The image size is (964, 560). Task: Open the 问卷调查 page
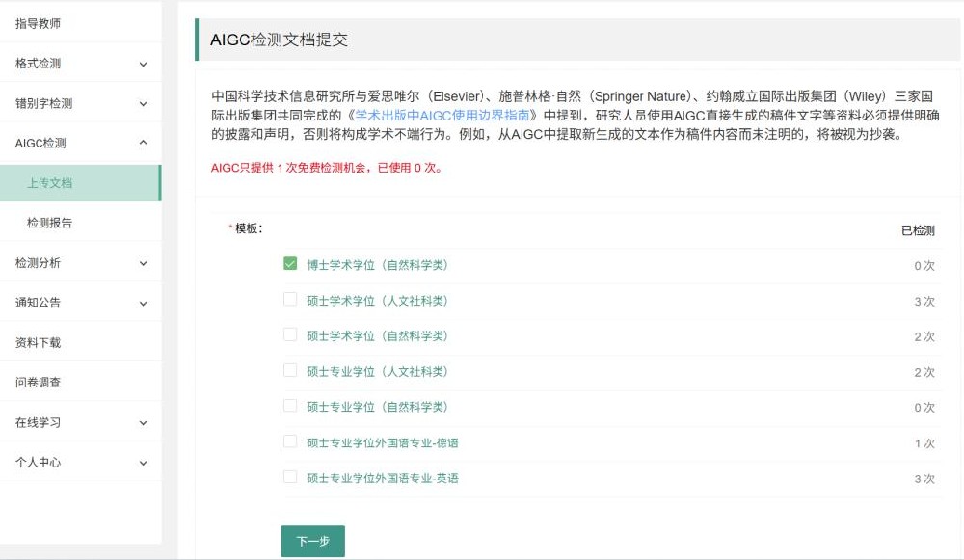click(x=40, y=381)
